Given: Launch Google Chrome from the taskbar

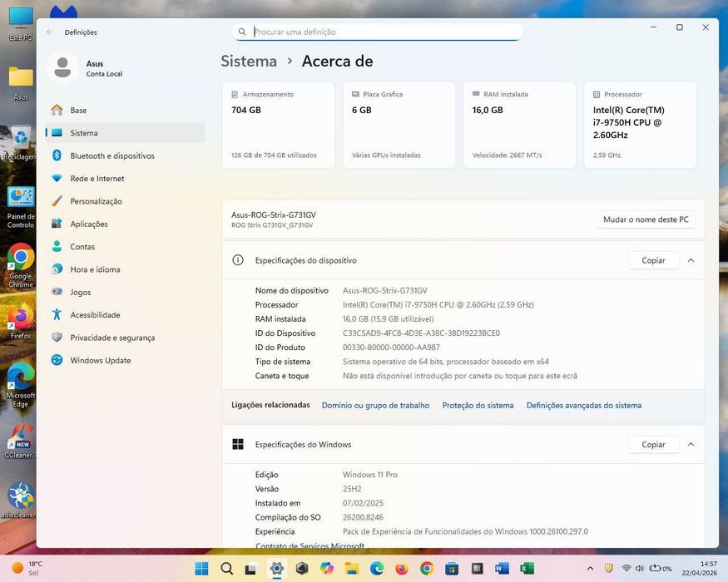Looking at the screenshot, I should coord(427,569).
